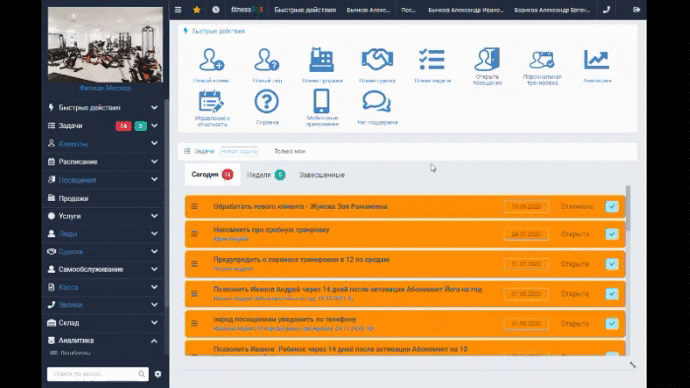690x388 pixels.
Task: Mark 'Напомнить про пробную тренировку' task done
Action: click(x=612, y=234)
